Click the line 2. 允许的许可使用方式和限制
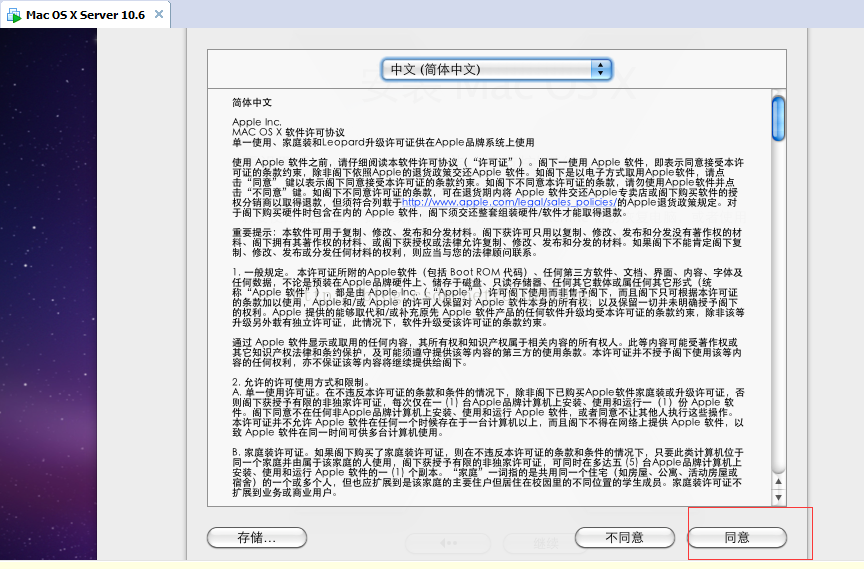Image resolution: width=864 pixels, height=569 pixels. (301, 382)
